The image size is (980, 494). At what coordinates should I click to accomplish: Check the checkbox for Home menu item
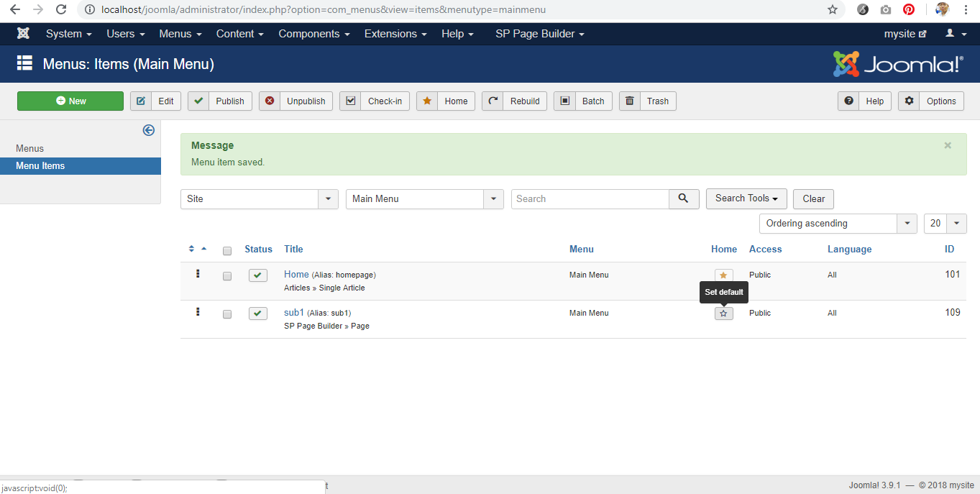[227, 276]
